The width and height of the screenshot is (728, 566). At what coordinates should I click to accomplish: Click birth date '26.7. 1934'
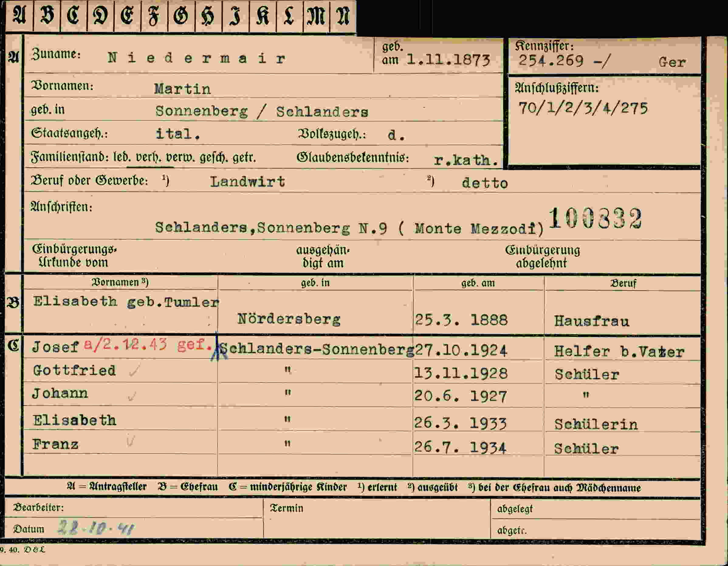(x=460, y=447)
